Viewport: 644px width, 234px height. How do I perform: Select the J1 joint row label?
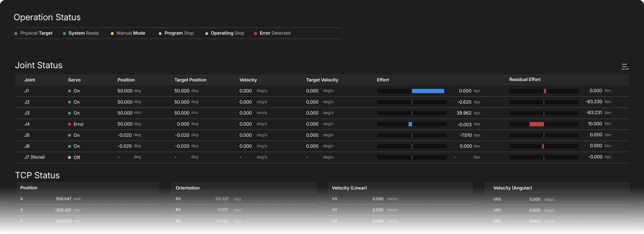tap(27, 91)
